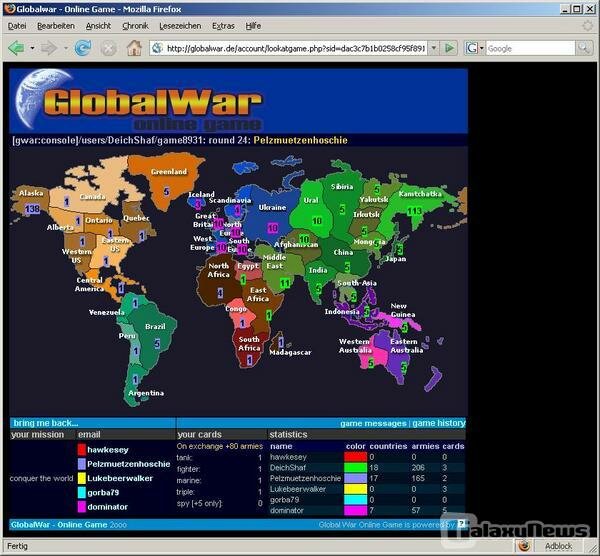Select Western Australia army marker
This screenshot has width=600, height=556.
coord(371,362)
